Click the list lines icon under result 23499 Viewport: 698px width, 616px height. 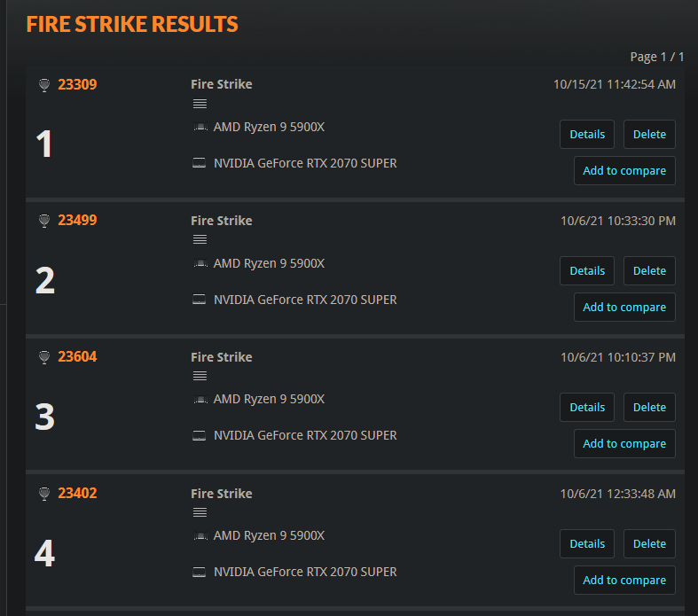200,239
